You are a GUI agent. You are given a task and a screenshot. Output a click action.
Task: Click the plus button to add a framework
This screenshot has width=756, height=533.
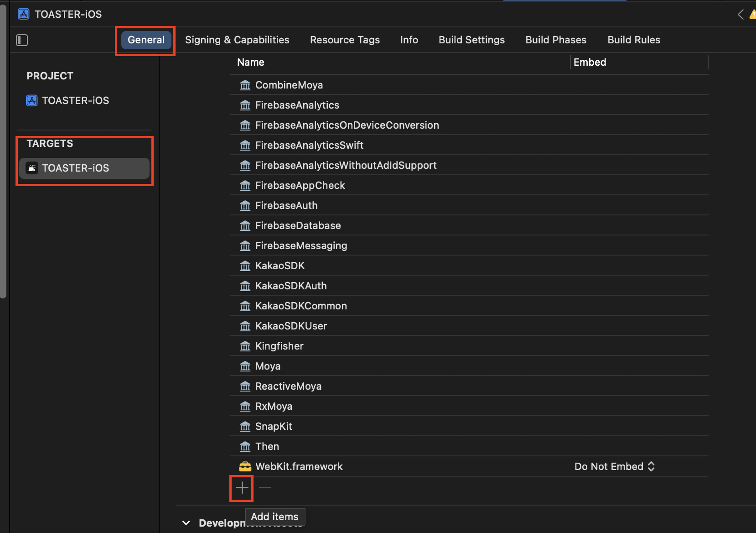242,488
